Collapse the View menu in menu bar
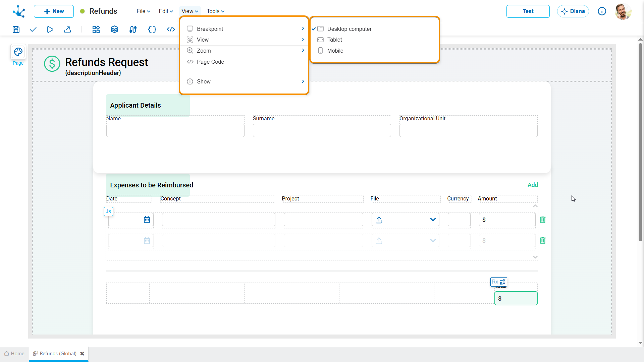This screenshot has width=644, height=362. click(190, 11)
